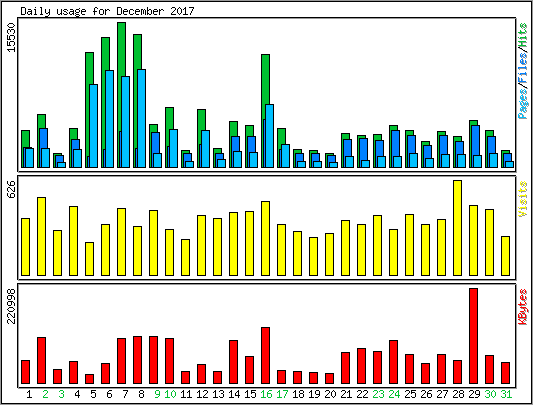Select day label 12

click(202, 394)
